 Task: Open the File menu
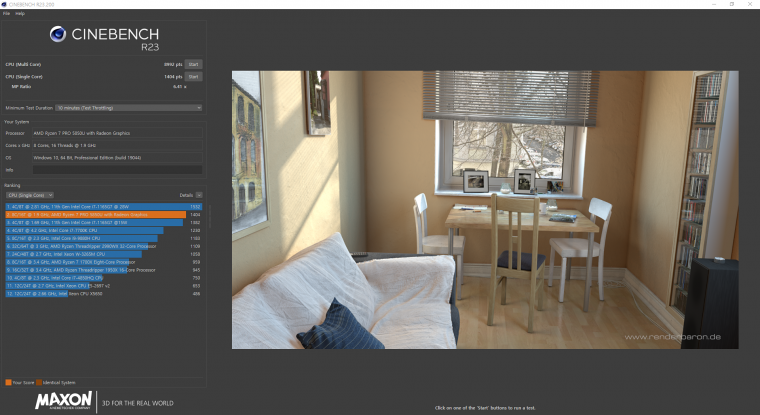pyautogui.click(x=6, y=14)
